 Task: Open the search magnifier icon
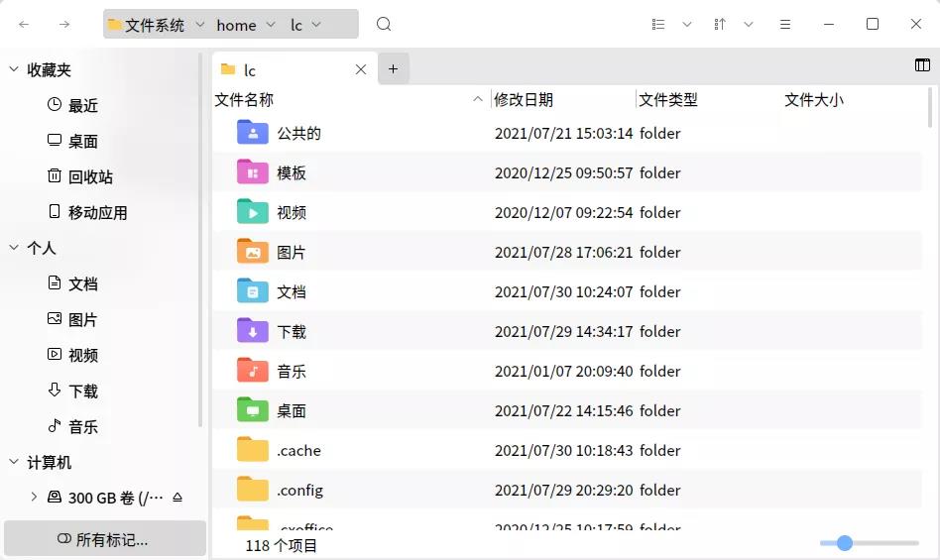pos(384,24)
